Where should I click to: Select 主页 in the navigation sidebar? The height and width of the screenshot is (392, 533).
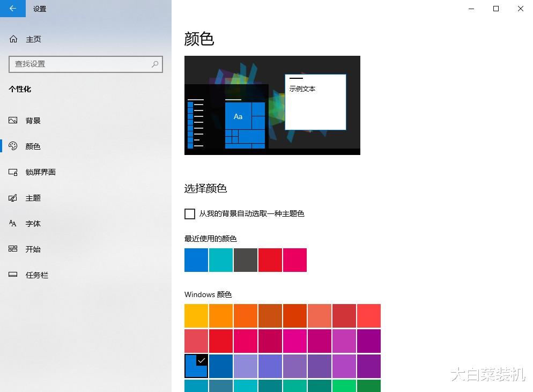coord(34,39)
